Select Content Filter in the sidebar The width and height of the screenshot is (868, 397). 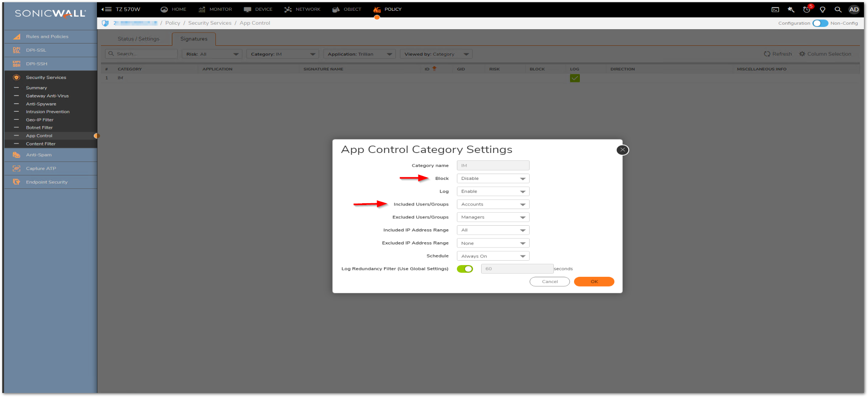(x=40, y=144)
